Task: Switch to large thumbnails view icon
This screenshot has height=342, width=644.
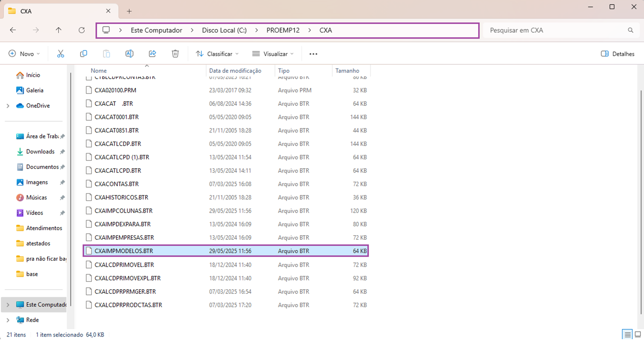Action: tap(638, 334)
